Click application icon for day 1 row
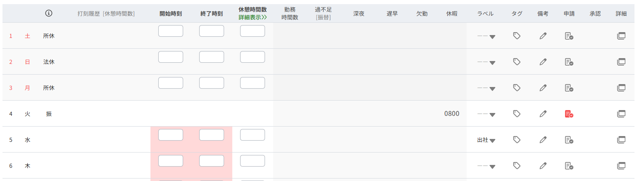 (x=569, y=36)
